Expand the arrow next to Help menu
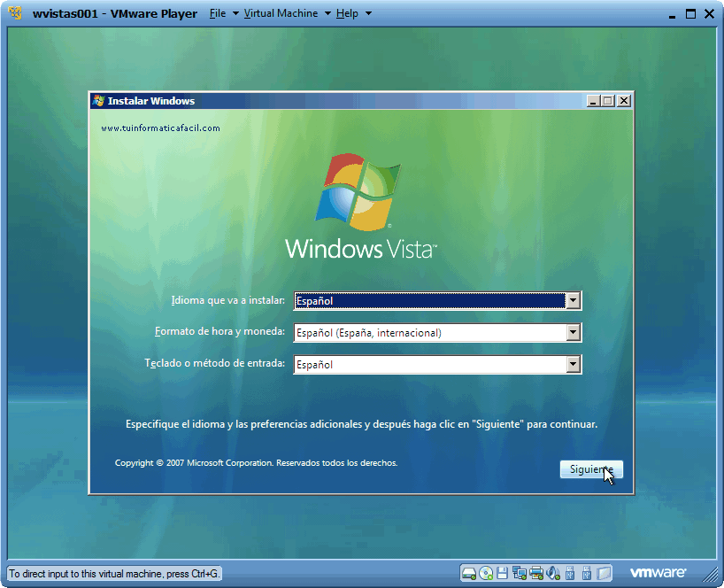Image resolution: width=724 pixels, height=588 pixels. click(368, 13)
